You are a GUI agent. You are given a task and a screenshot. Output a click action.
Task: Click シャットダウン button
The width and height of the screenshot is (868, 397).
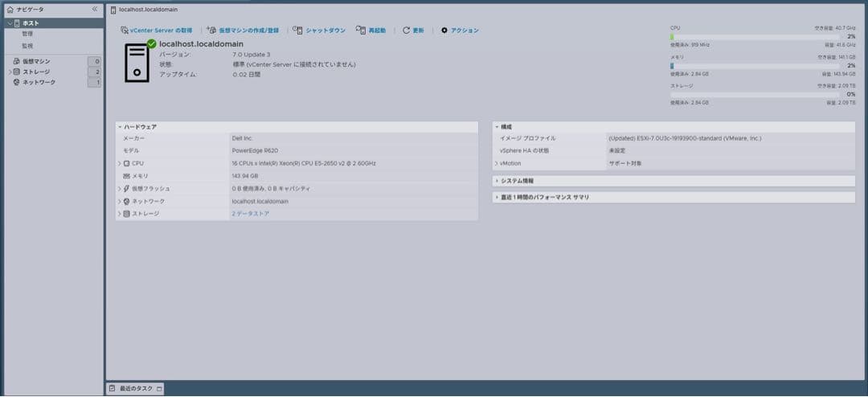[319, 31]
